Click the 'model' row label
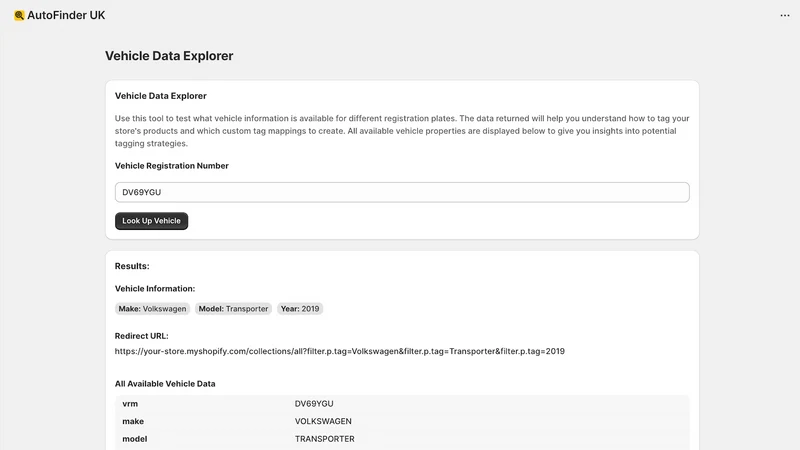 [135, 439]
